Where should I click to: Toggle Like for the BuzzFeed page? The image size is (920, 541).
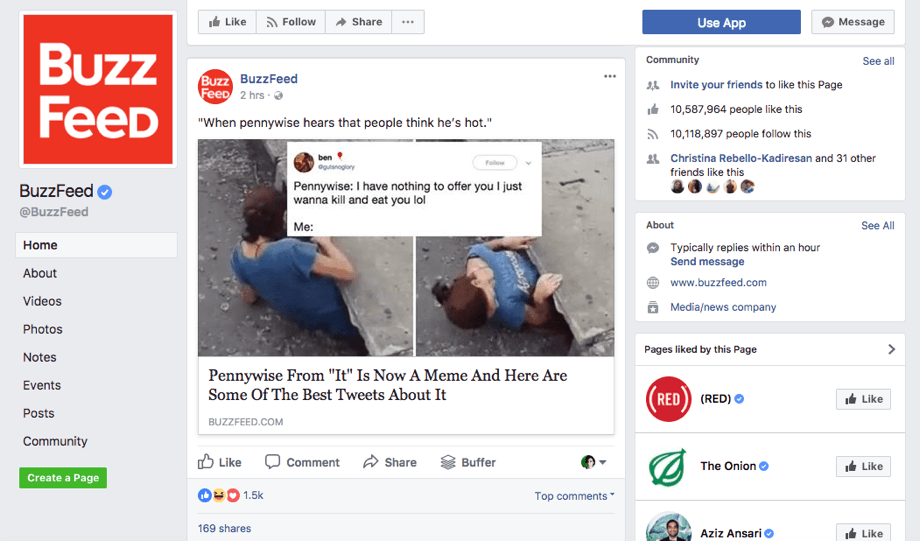click(227, 22)
